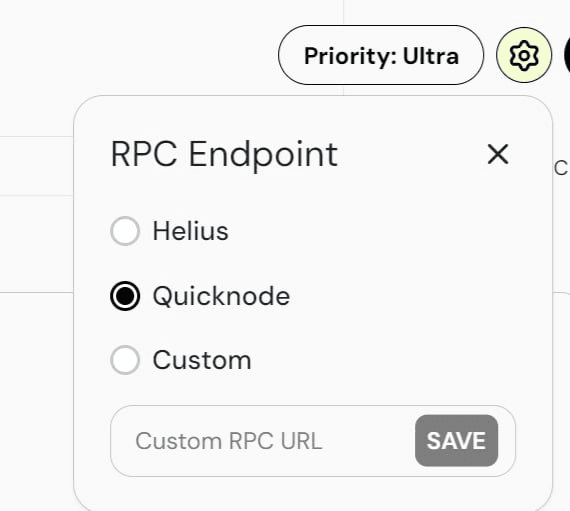Click the Helius label text

(190, 231)
